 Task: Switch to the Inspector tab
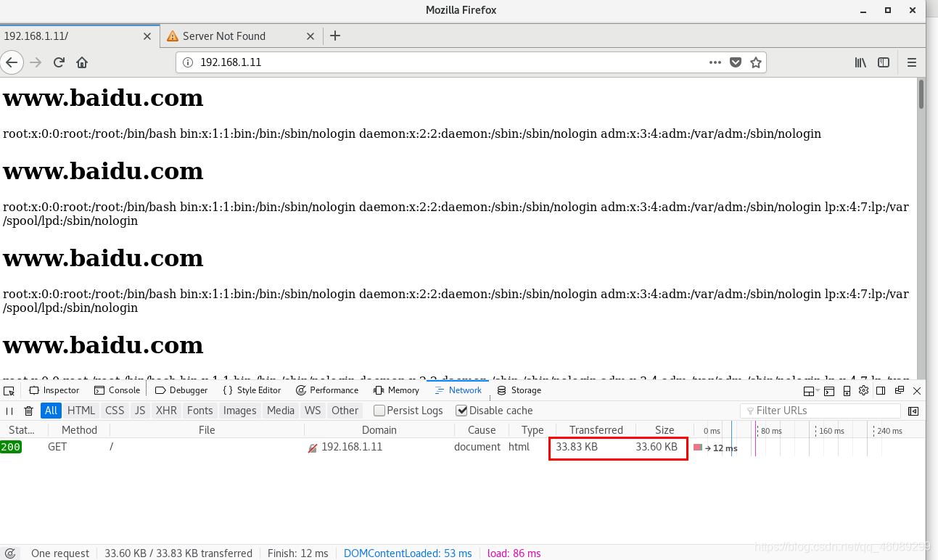click(x=54, y=390)
